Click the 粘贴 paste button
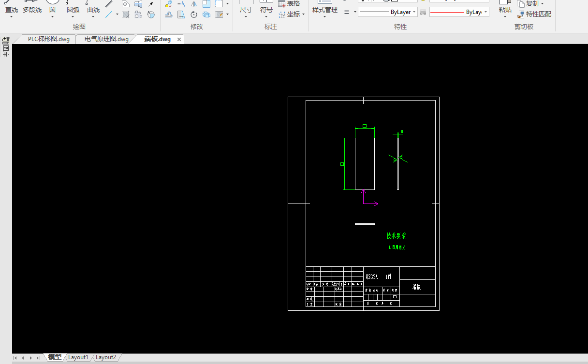 click(x=505, y=10)
